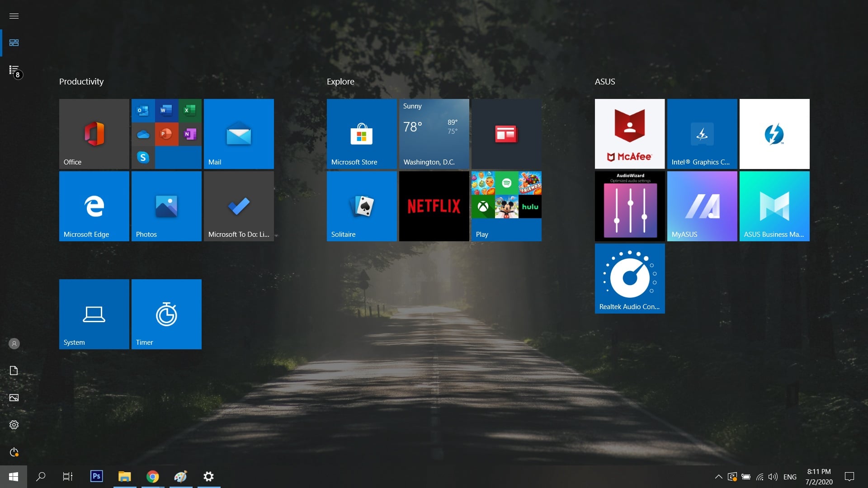Open Spotify in the Play tile

(x=506, y=183)
